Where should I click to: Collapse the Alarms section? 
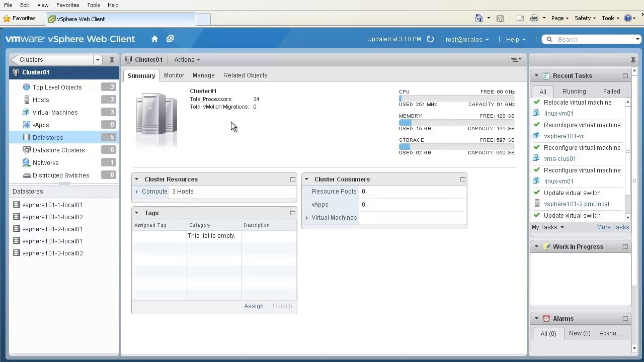[x=536, y=319]
